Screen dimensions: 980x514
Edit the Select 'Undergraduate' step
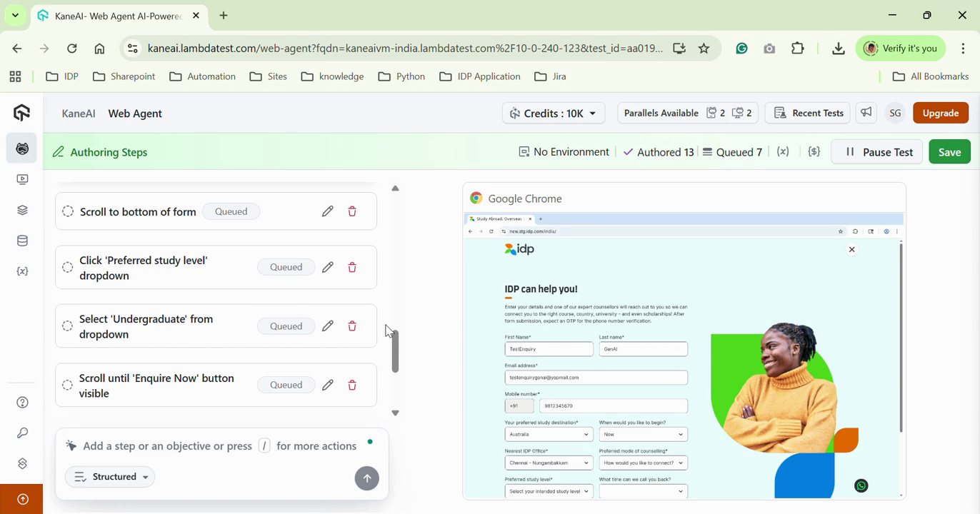tap(328, 326)
